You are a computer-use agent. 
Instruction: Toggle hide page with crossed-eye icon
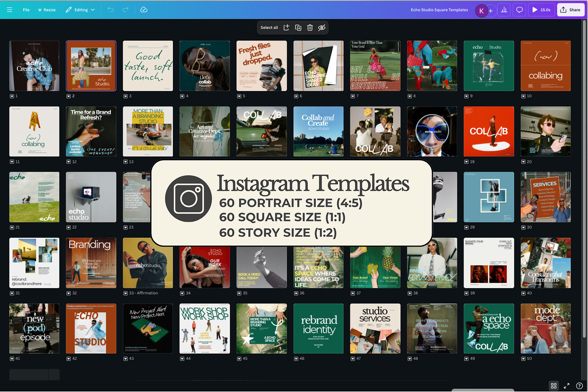(321, 27)
